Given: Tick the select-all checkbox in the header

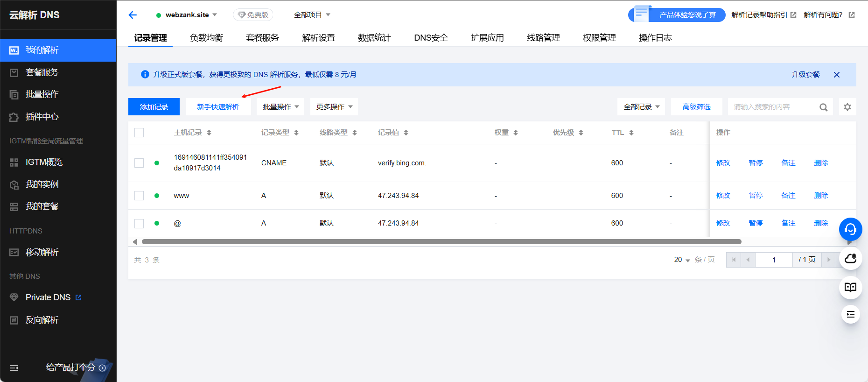Looking at the screenshot, I should pos(139,133).
